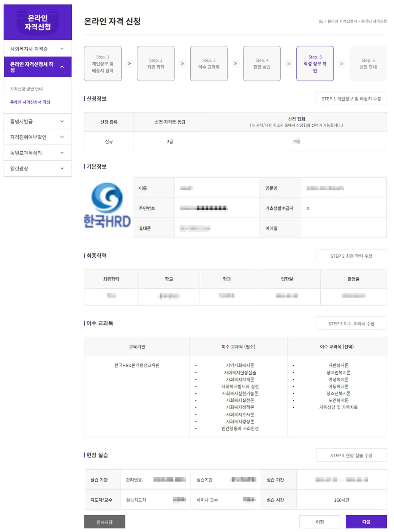
Task: Click STEP 2 최종 학력 수정 button
Action: (x=351, y=256)
